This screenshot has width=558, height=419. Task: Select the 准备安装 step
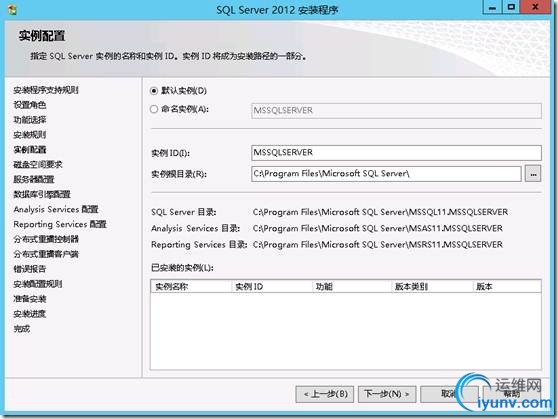(x=30, y=299)
